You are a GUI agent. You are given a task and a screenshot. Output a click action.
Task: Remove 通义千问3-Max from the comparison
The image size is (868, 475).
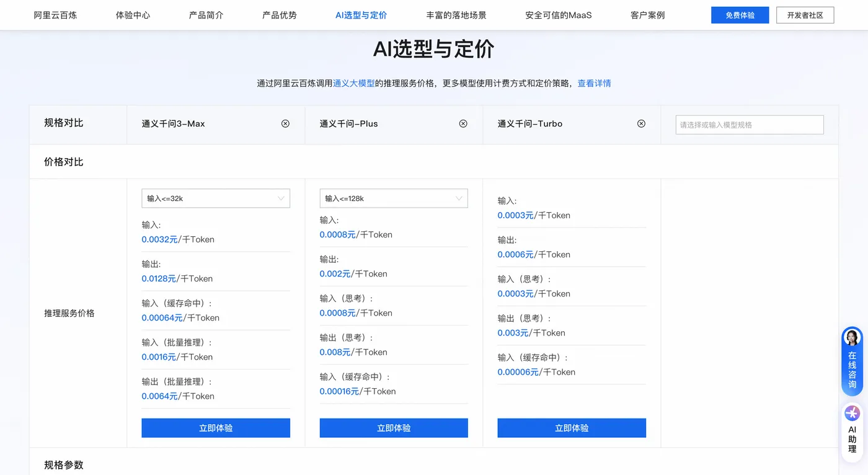click(285, 123)
